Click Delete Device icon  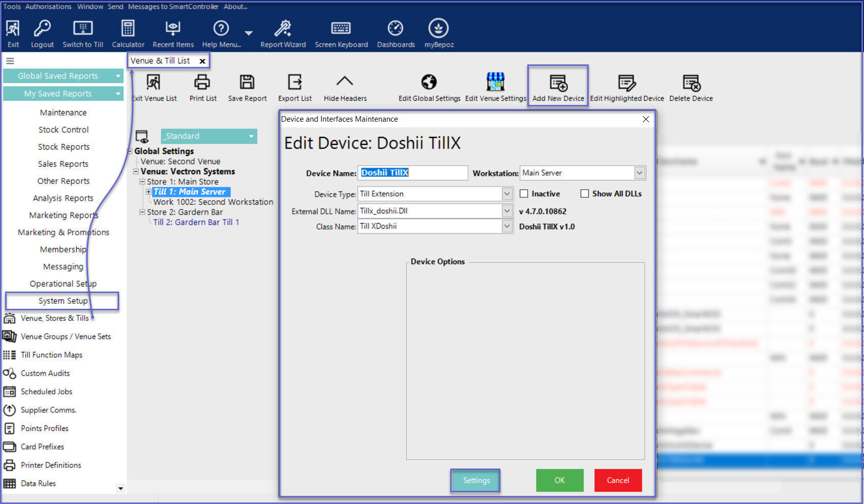(x=692, y=83)
